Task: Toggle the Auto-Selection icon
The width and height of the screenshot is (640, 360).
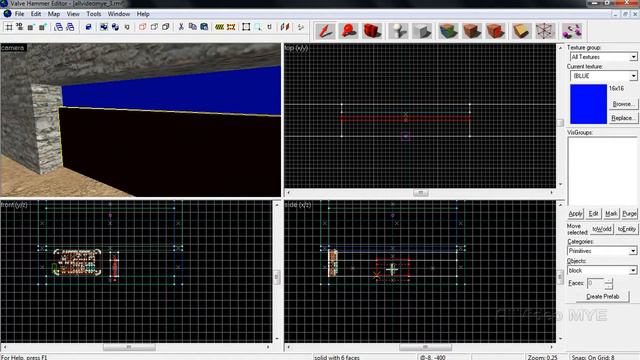Action: point(258,27)
